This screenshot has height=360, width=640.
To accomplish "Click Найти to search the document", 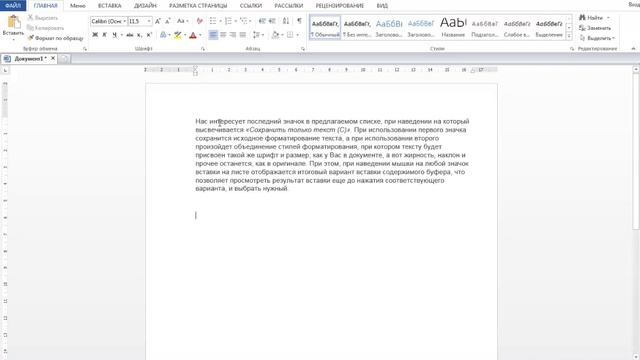I will coord(594,18).
